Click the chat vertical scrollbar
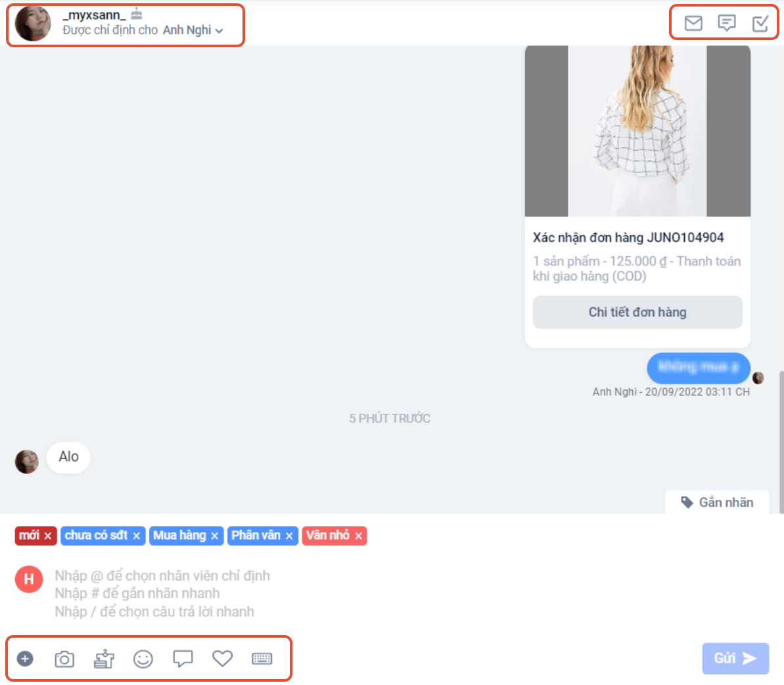The width and height of the screenshot is (784, 685). coord(781,442)
